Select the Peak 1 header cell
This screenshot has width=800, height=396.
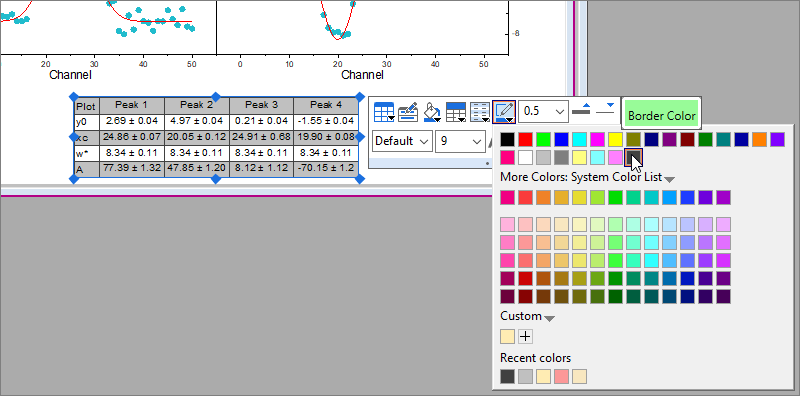(132, 106)
